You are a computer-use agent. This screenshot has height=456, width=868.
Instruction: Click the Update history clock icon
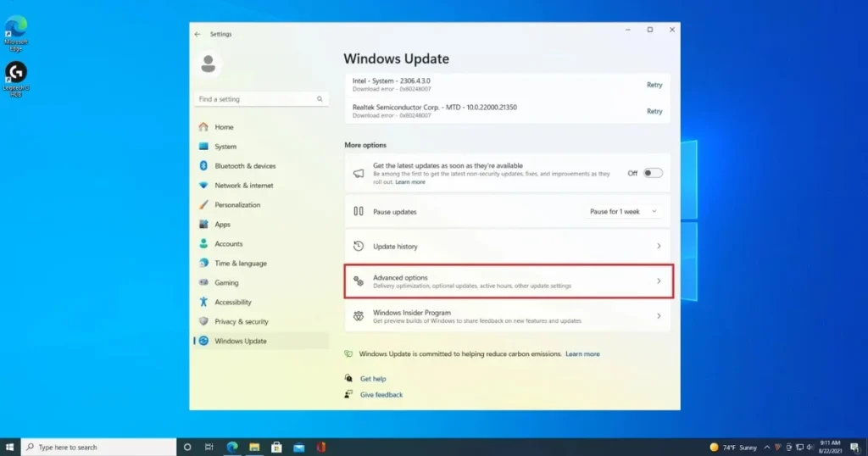coord(359,247)
